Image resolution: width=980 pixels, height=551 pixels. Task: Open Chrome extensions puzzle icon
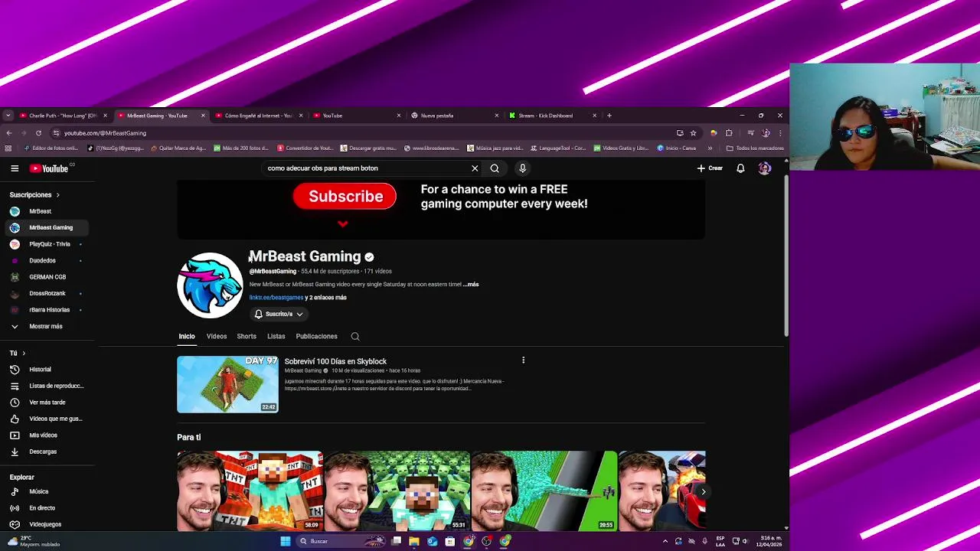[x=729, y=133]
